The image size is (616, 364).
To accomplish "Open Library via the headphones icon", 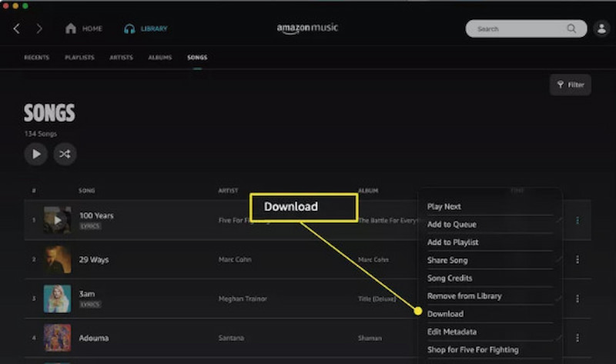I will tap(129, 28).
